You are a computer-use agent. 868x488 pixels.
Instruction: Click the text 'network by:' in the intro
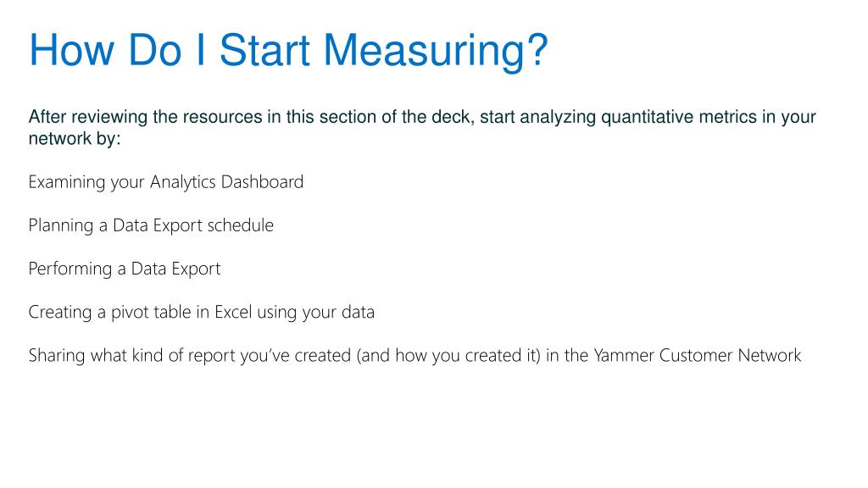point(75,138)
